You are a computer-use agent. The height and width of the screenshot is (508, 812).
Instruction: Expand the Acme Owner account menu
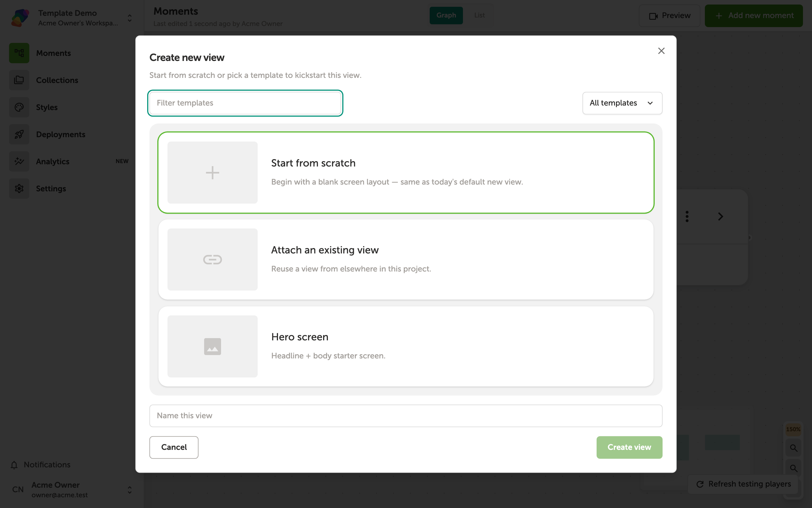pos(129,490)
